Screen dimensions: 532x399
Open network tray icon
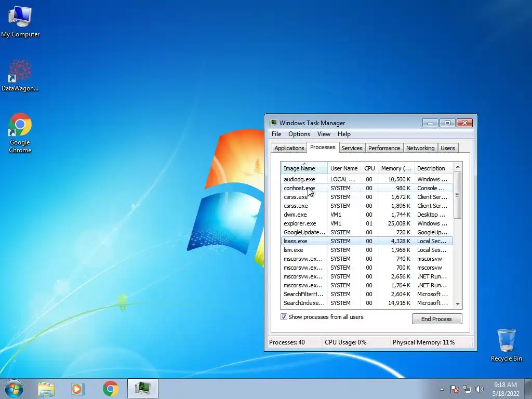pos(467,389)
